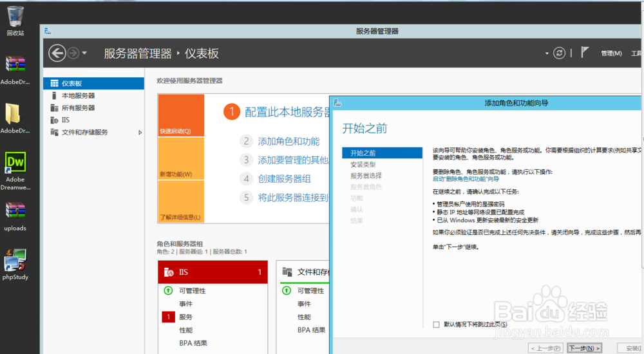Click the refresh icon in Server Manager header
The image size is (644, 354).
click(x=559, y=53)
